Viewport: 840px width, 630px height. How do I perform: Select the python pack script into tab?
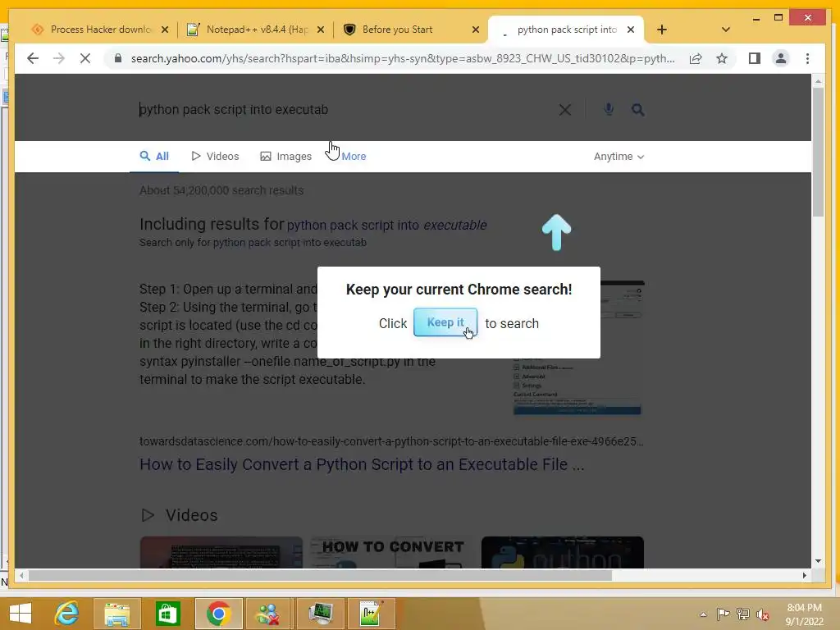pos(566,30)
